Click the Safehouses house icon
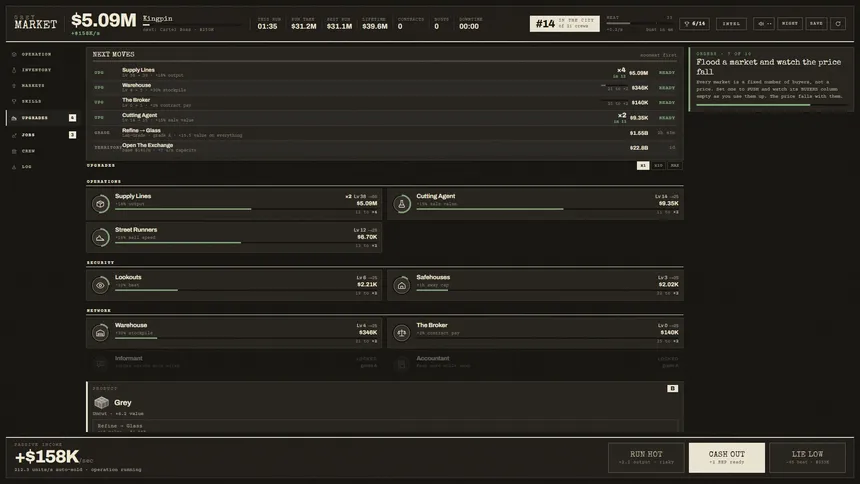 pos(401,285)
